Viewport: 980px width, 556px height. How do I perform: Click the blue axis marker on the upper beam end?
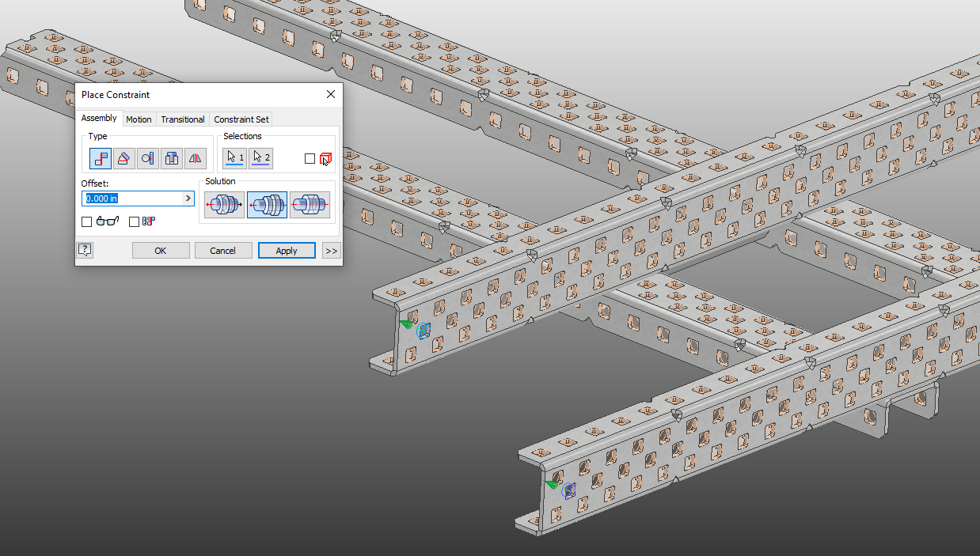423,330
